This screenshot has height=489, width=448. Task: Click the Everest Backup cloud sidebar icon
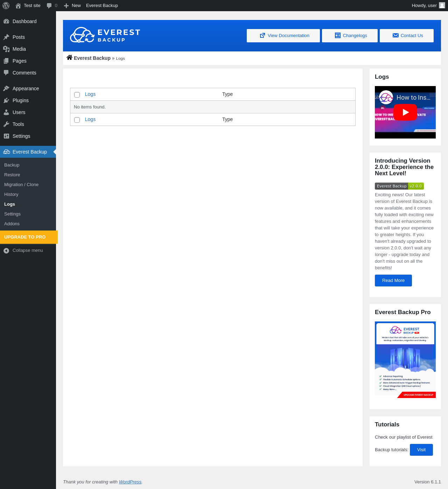[7, 152]
